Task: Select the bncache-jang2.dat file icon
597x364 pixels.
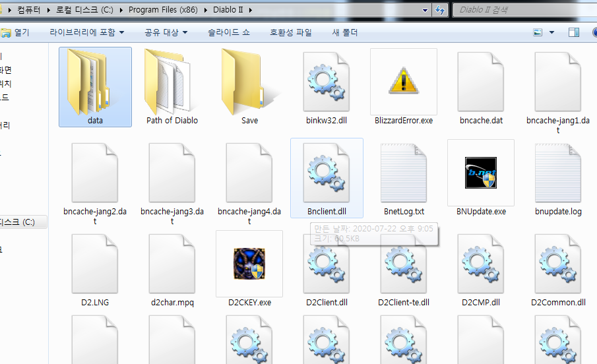Action: [x=95, y=173]
